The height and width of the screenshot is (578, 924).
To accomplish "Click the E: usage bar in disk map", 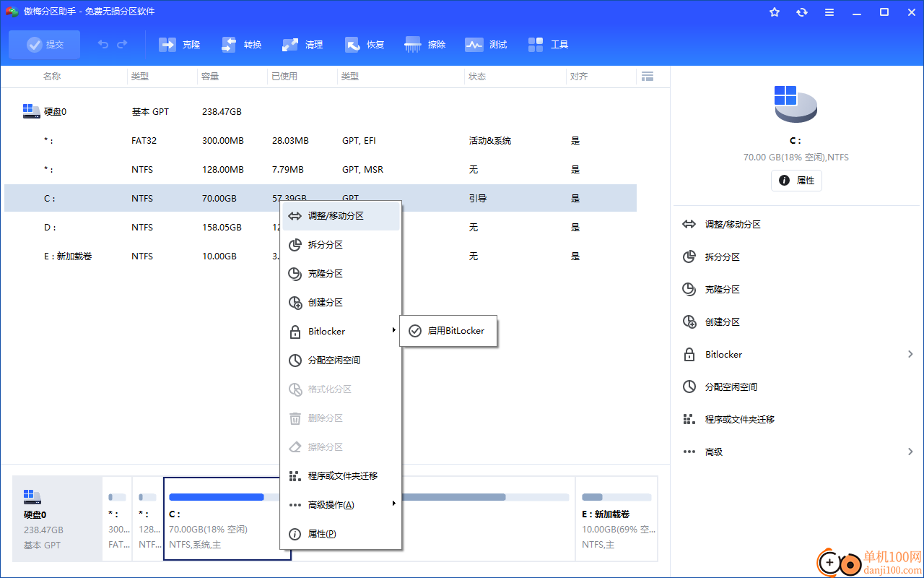I will tap(616, 497).
